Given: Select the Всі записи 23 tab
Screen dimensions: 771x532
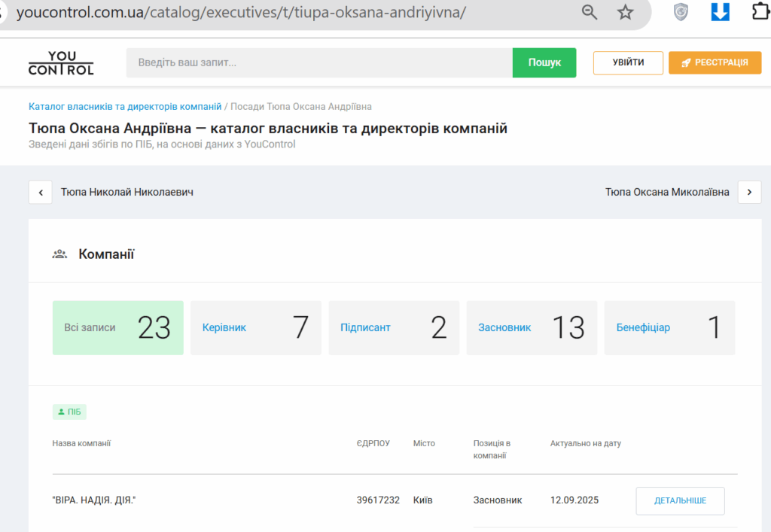Looking at the screenshot, I should pyautogui.click(x=118, y=327).
